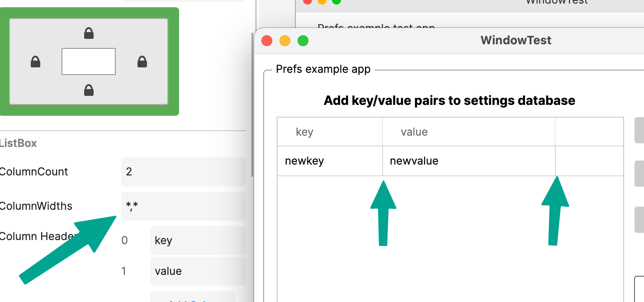Click the ColumnCount field showing 2
The width and height of the screenshot is (644, 302).
183,172
